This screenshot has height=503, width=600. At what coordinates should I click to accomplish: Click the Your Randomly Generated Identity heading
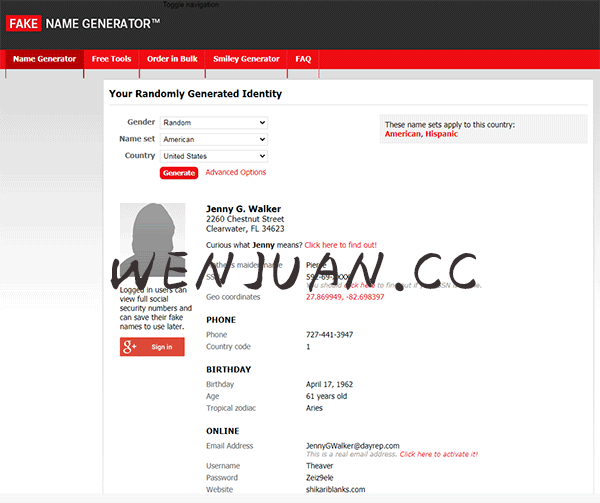(x=196, y=94)
